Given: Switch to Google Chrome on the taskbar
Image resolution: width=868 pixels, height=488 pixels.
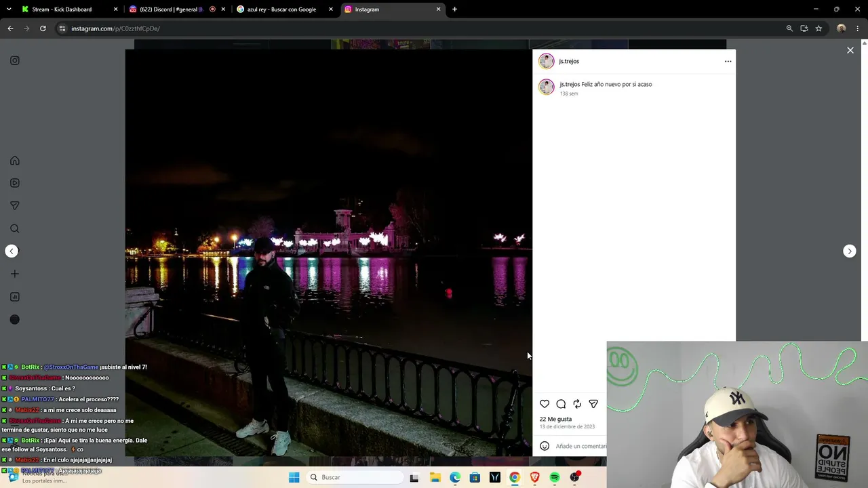Looking at the screenshot, I should pos(515,477).
